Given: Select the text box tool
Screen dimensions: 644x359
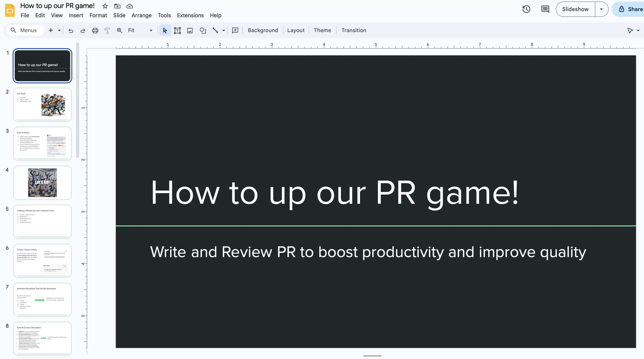Looking at the screenshot, I should [x=177, y=31].
